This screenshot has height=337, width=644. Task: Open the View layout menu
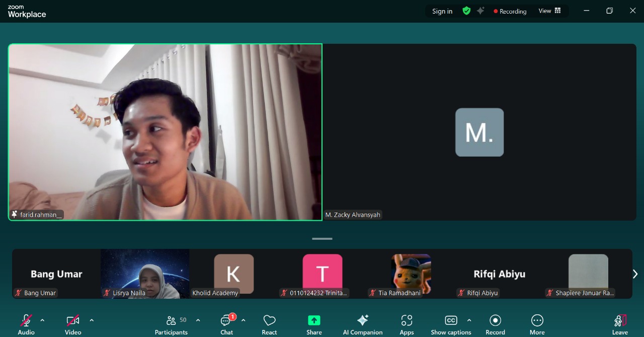pos(549,11)
